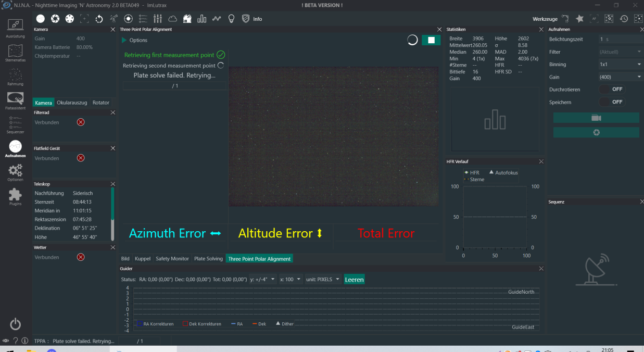Close the HFR Verlauf panel
This screenshot has width=644, height=352.
[x=541, y=161]
